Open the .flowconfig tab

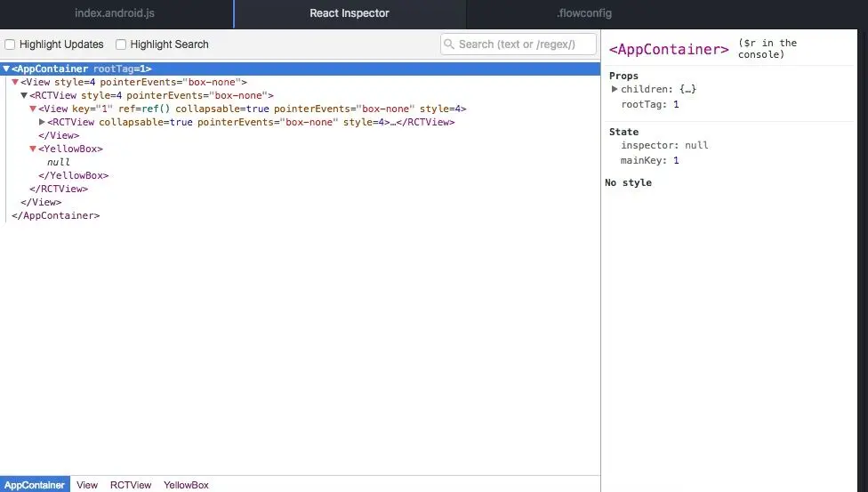(584, 13)
